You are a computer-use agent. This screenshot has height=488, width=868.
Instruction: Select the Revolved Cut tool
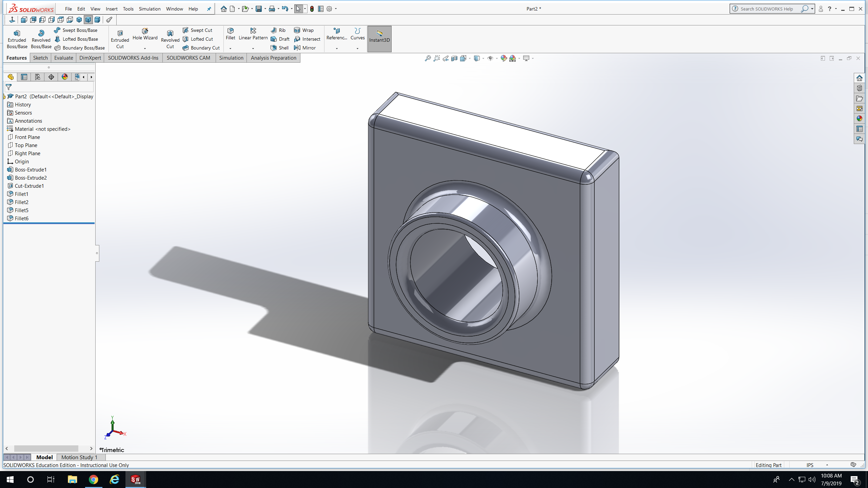[170, 39]
